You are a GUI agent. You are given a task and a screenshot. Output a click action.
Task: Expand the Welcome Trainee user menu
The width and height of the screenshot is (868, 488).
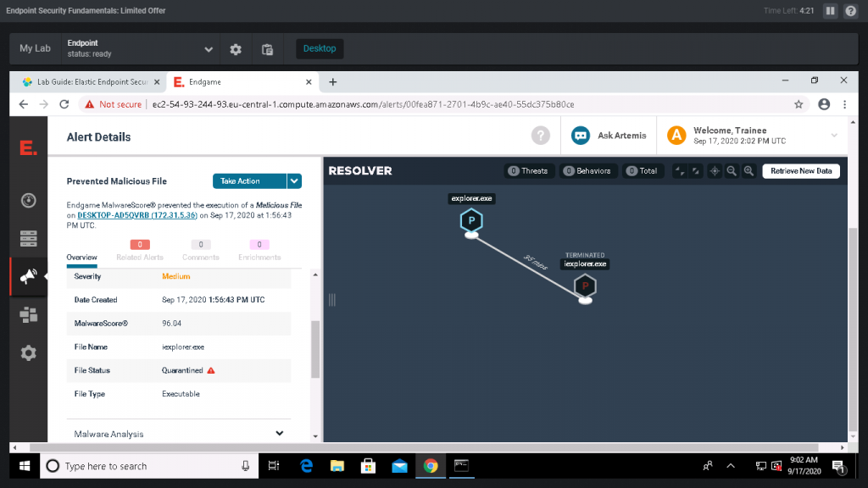[834, 136]
